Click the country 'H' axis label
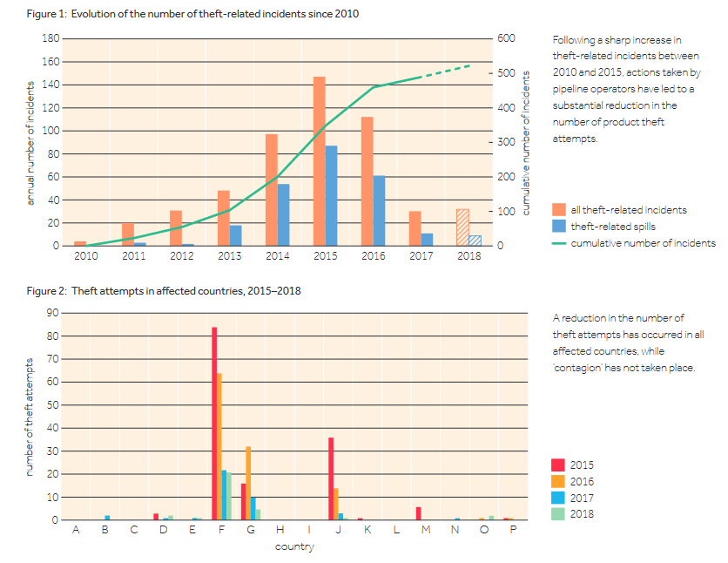 pyautogui.click(x=280, y=531)
